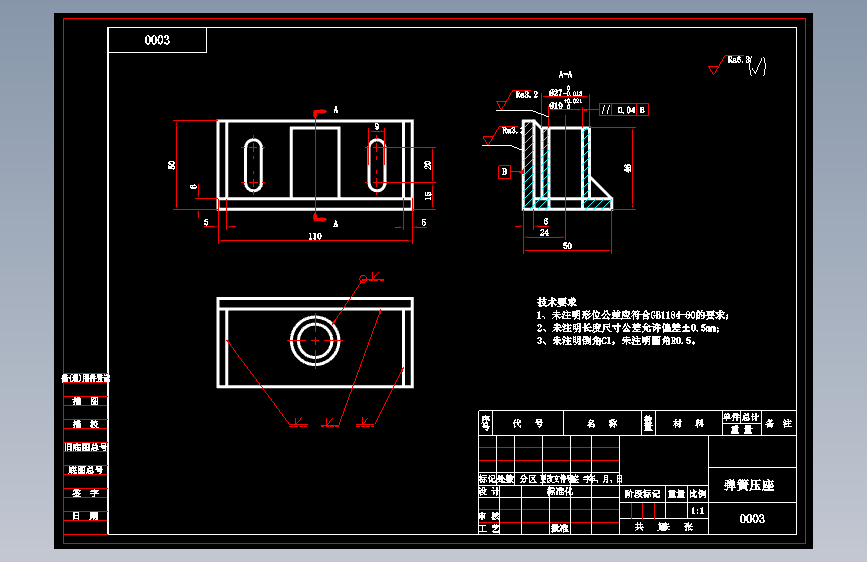Select the "描校" cell in left margin
The image size is (867, 562).
[86, 424]
